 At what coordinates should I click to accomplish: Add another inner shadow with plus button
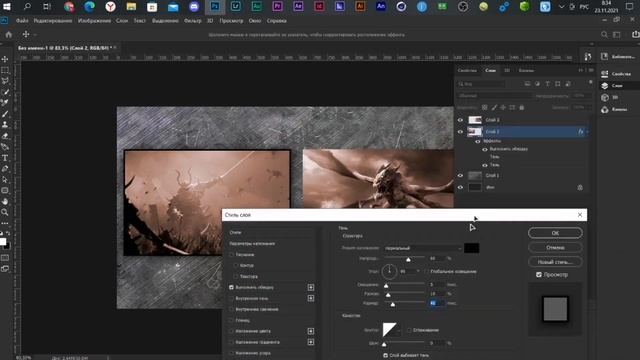click(311, 298)
